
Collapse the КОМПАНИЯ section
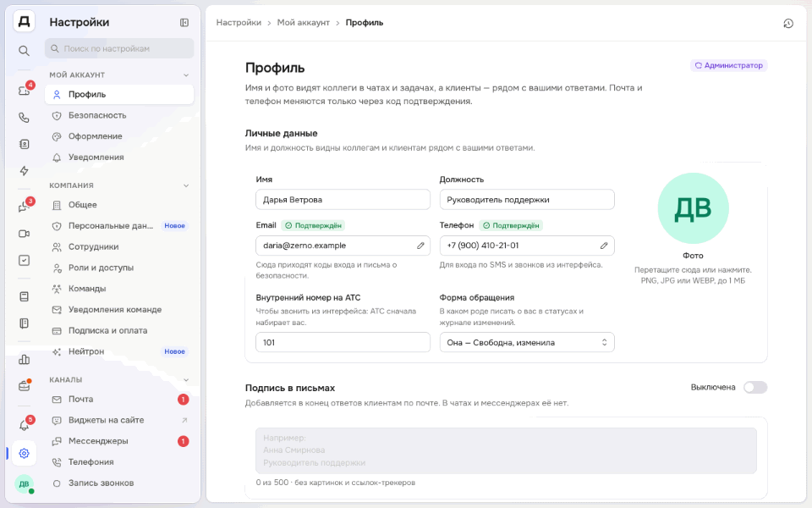point(186,185)
